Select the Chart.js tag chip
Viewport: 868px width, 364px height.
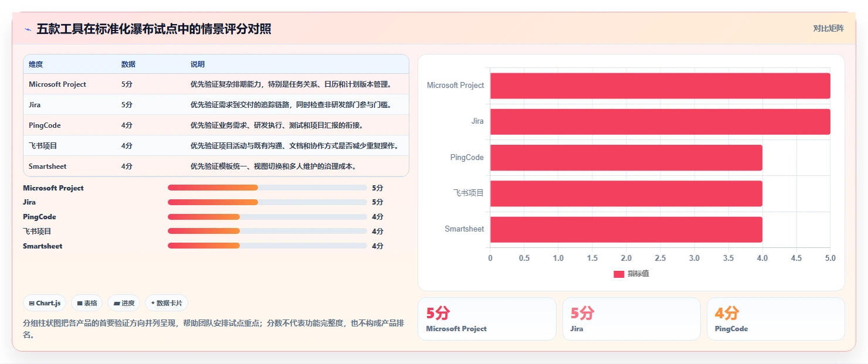pyautogui.click(x=45, y=303)
